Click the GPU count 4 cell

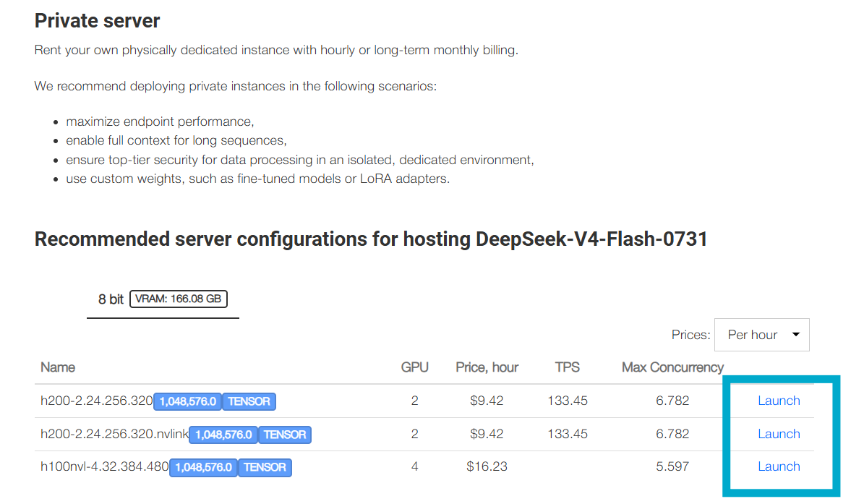coord(414,466)
